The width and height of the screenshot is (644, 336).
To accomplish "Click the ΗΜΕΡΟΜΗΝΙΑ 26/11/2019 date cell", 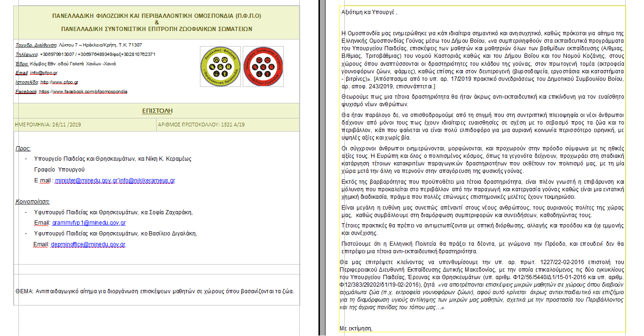I will pyautogui.click(x=85, y=125).
